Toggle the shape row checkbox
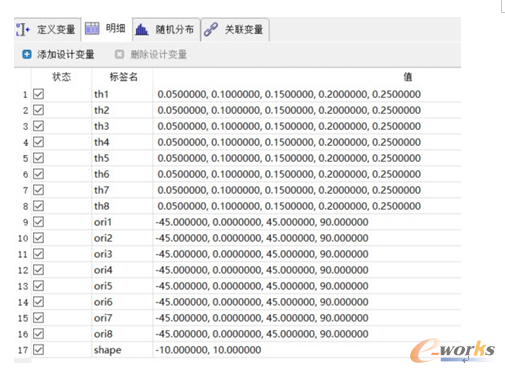The image size is (505, 373). pyautogui.click(x=38, y=350)
